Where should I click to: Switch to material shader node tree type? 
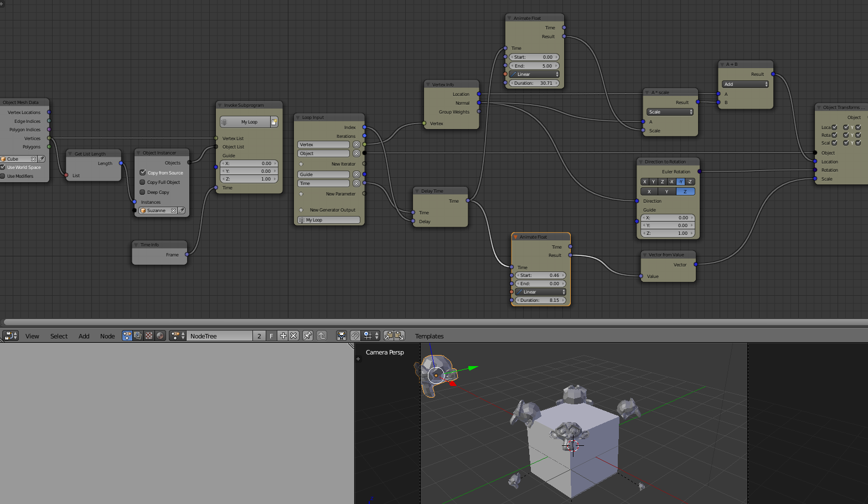pos(160,336)
